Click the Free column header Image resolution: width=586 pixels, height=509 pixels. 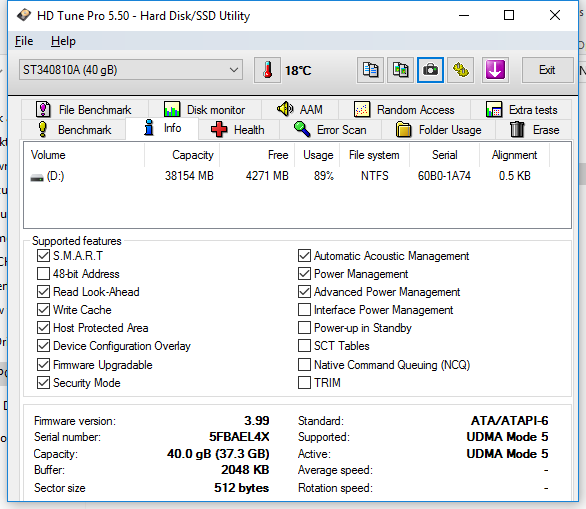click(257, 155)
